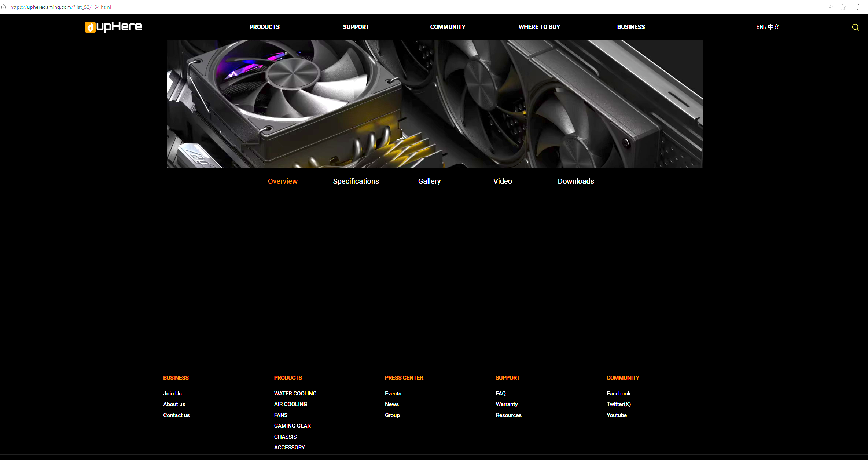Visit the Youtube community link
The image size is (868, 460).
(x=617, y=415)
